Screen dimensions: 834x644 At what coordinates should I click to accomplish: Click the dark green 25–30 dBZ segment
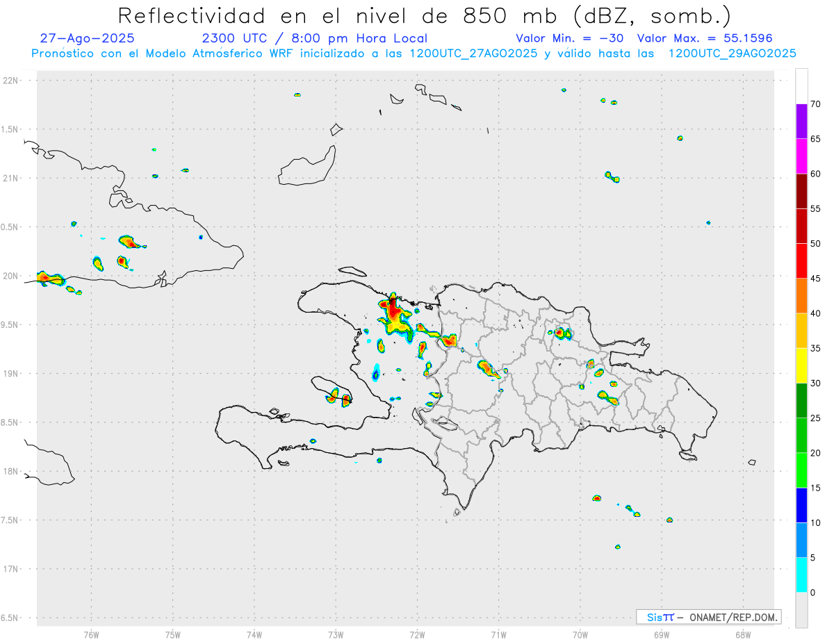(x=801, y=401)
